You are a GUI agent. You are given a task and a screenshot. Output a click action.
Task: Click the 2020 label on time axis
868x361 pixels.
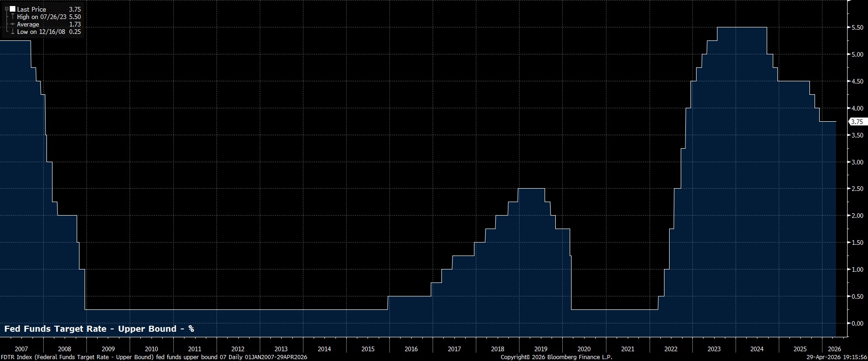[584, 349]
